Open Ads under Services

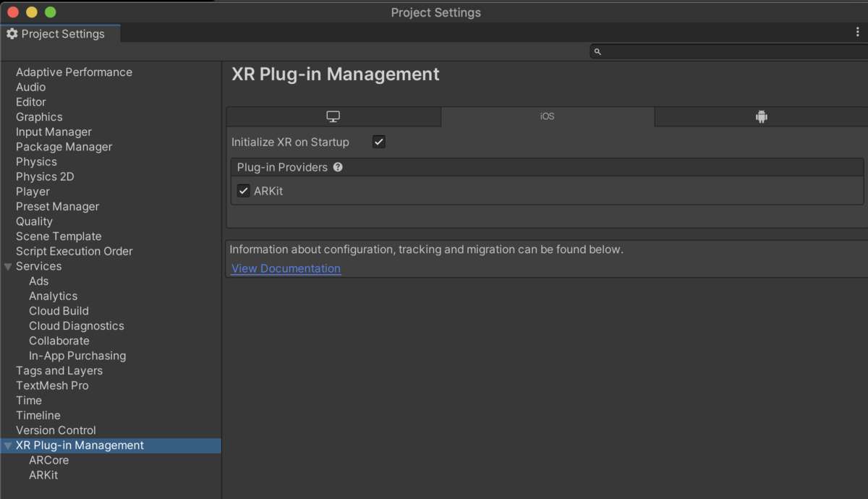(39, 281)
